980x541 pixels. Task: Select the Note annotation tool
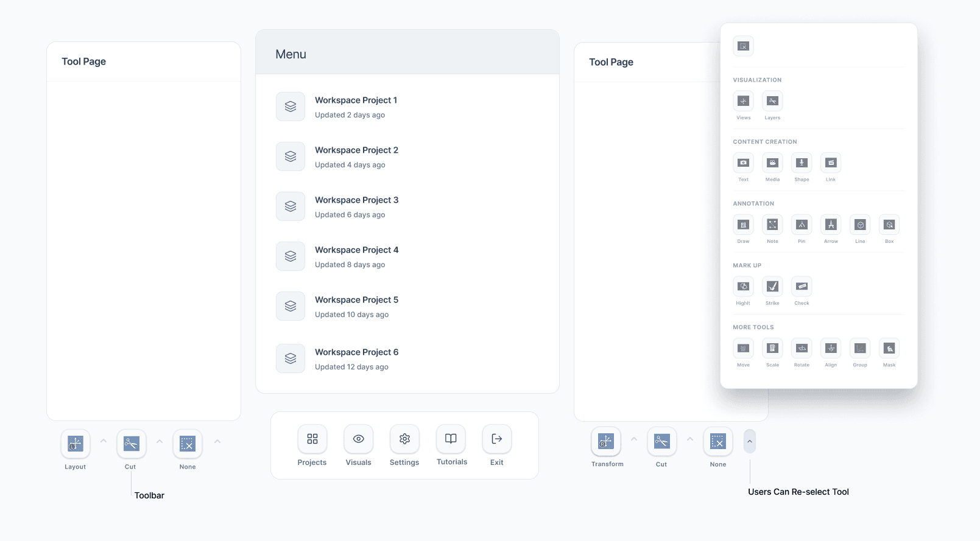(773, 225)
